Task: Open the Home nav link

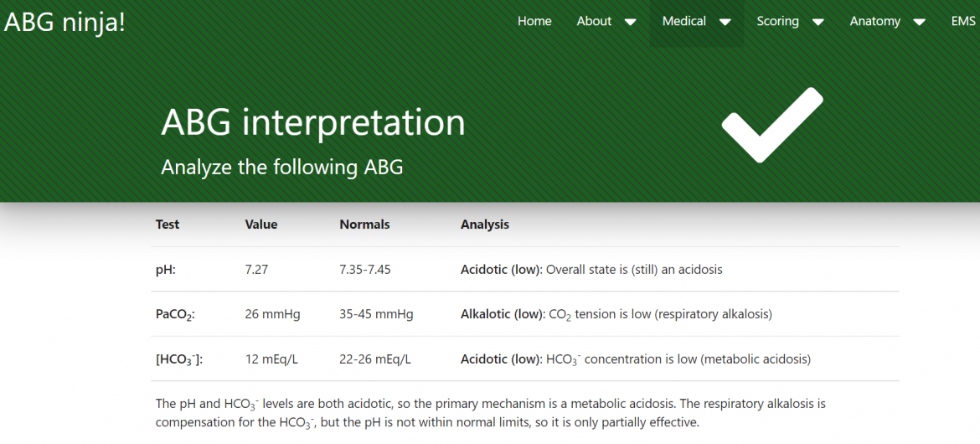Action: 534,22
